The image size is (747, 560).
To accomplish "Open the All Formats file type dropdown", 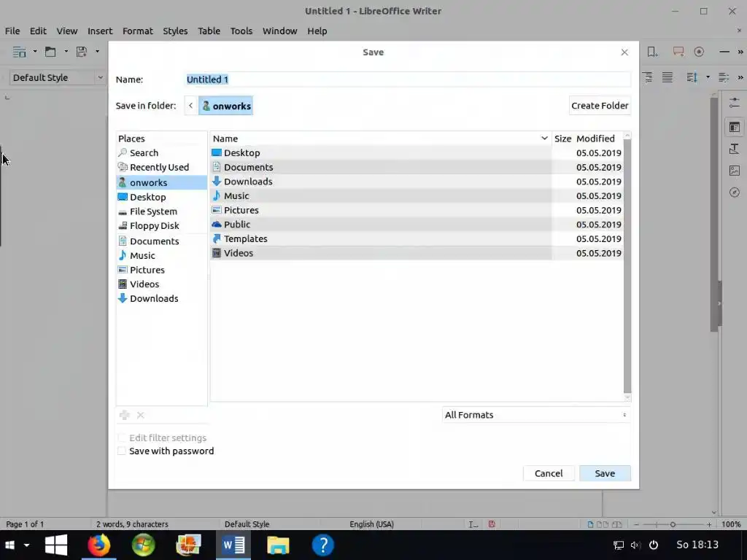I will [x=536, y=415].
